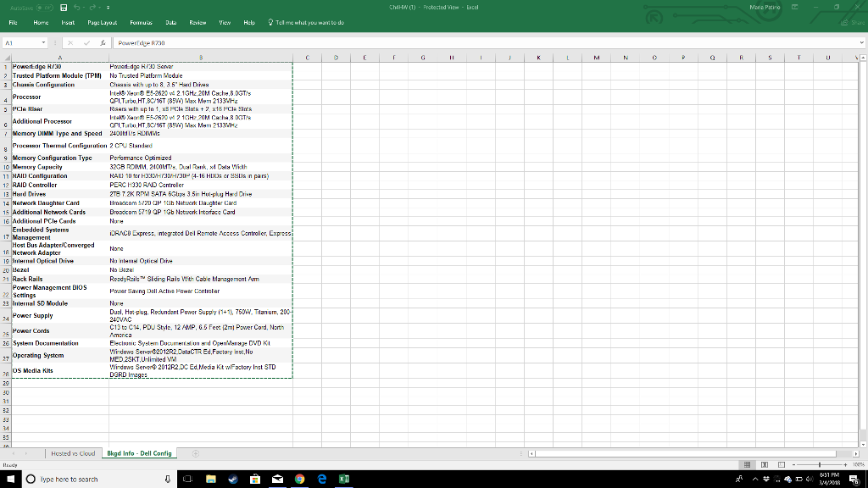Open the Page Layout tab
Viewport: 868px width, 488px height.
(103, 23)
